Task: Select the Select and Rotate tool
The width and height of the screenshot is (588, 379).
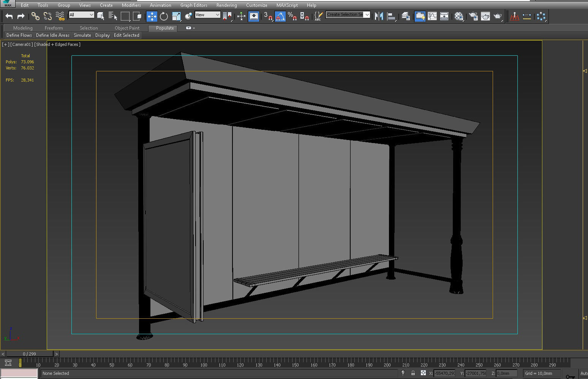Action: [x=164, y=16]
